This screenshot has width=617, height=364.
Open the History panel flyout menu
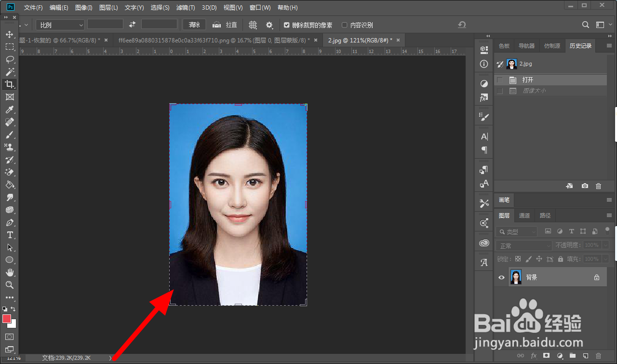[609, 46]
